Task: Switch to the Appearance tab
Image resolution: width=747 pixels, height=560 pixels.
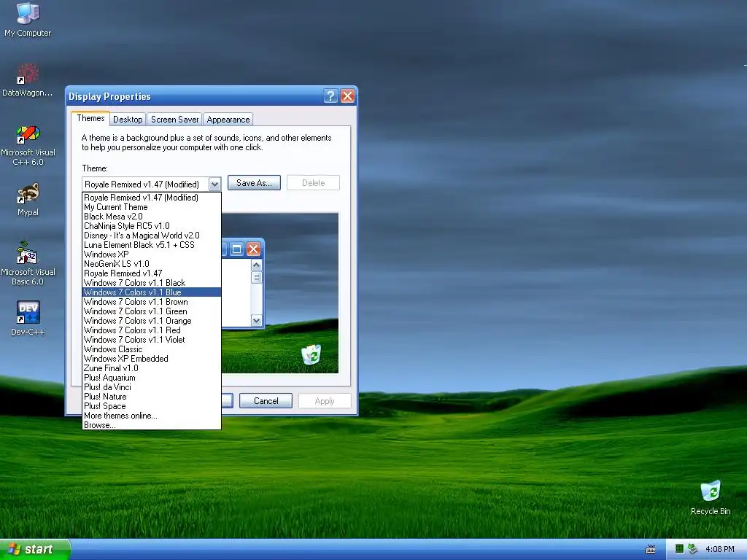Action: 228,120
